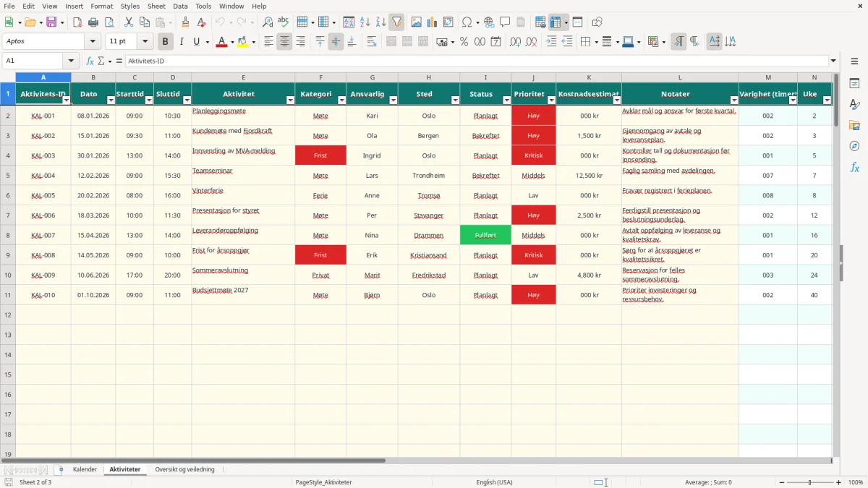Click the zoom slider handle
This screenshot has height=488, width=868.
pos(810,482)
